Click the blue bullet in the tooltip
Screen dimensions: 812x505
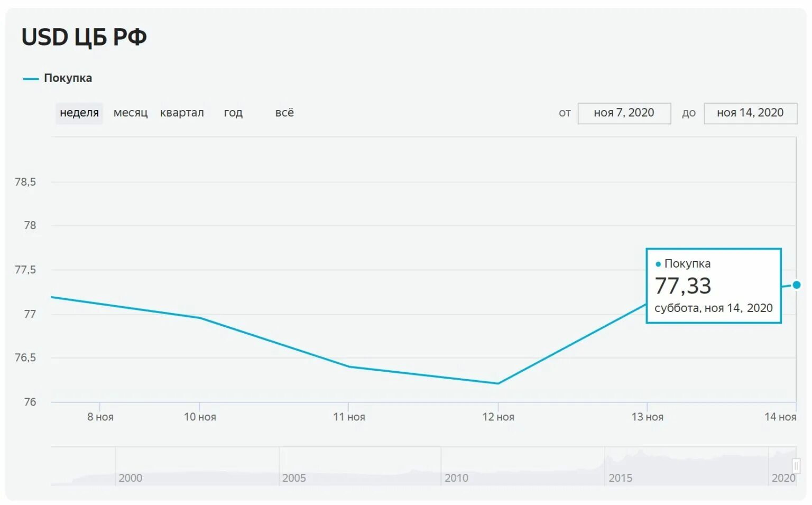coord(658,264)
